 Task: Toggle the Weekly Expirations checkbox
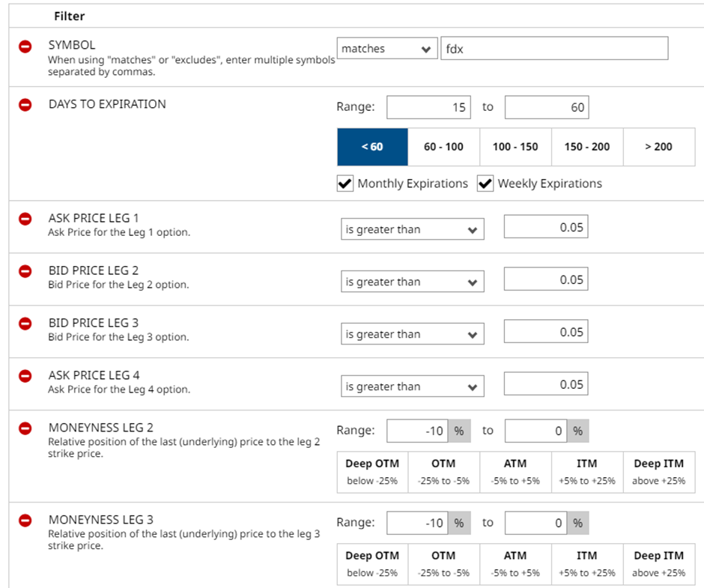tap(485, 184)
